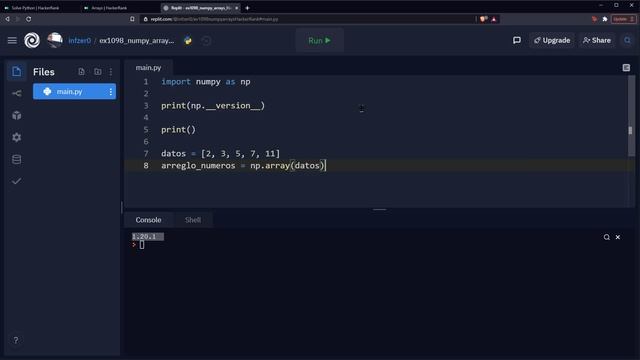640x360 pixels.
Task: Go back with browser back arrow
Action: [x=7, y=19]
